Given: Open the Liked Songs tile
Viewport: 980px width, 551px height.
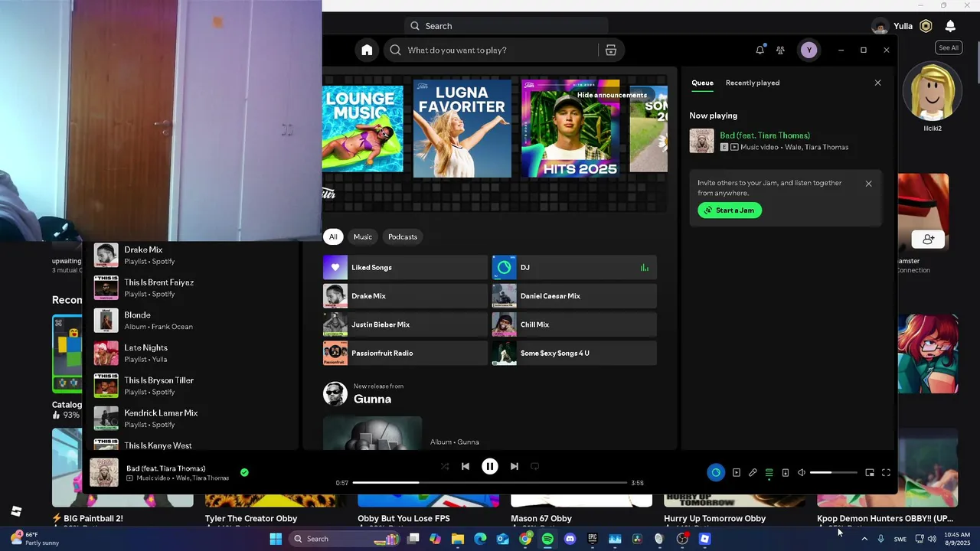Looking at the screenshot, I should point(405,267).
